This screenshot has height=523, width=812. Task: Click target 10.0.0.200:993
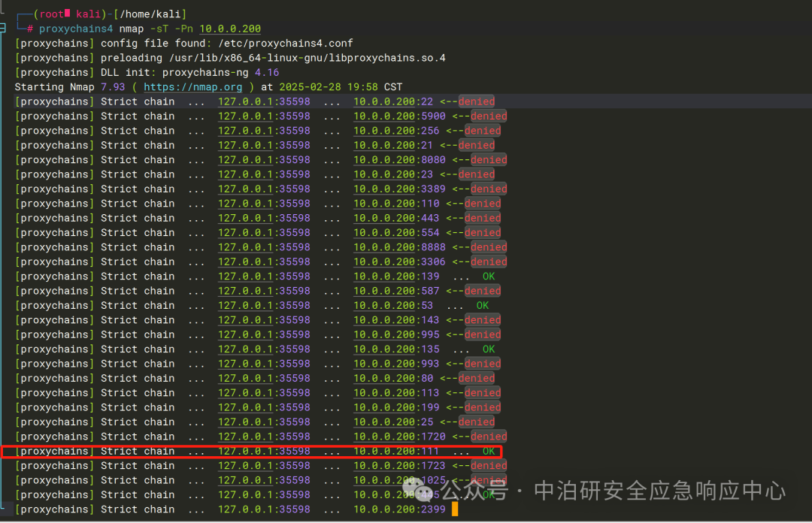(396, 364)
